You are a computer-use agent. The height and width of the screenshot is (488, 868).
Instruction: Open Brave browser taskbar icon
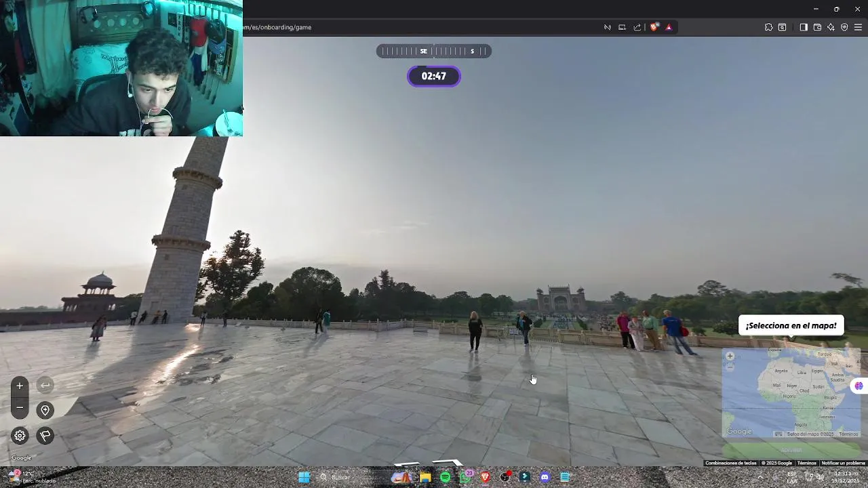[x=485, y=477]
